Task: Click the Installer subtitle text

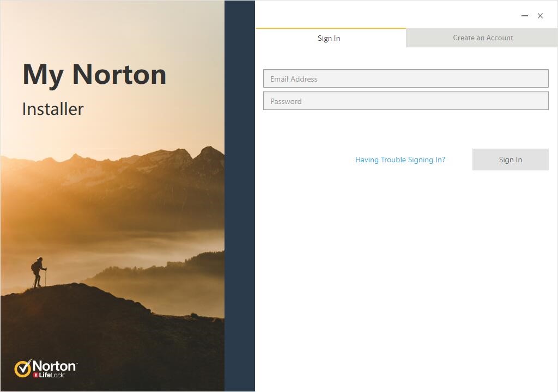Action: point(53,109)
